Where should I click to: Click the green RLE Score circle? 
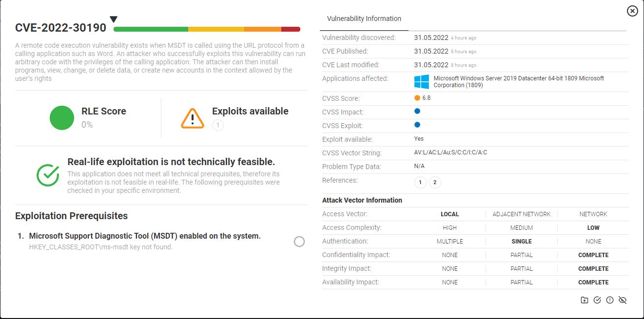[62, 118]
